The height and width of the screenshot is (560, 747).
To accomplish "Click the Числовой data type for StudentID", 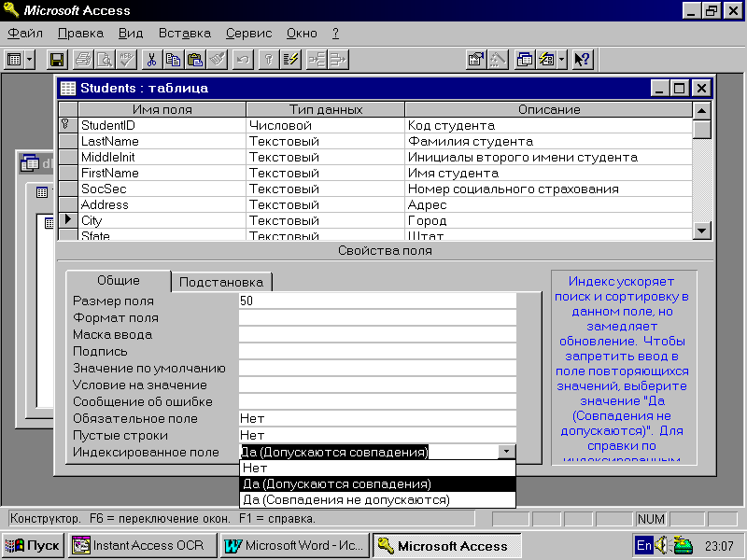I will click(325, 125).
